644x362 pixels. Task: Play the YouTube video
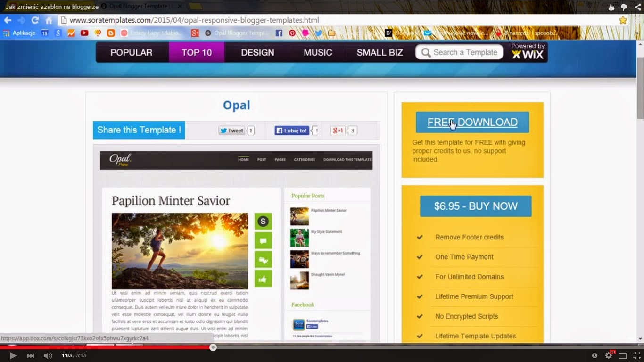pos(13,356)
